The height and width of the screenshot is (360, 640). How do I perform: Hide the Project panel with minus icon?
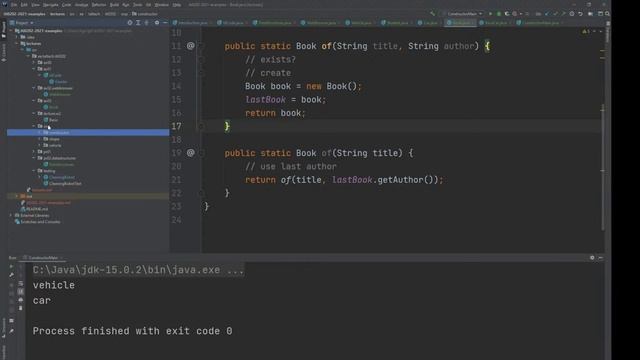click(165, 23)
